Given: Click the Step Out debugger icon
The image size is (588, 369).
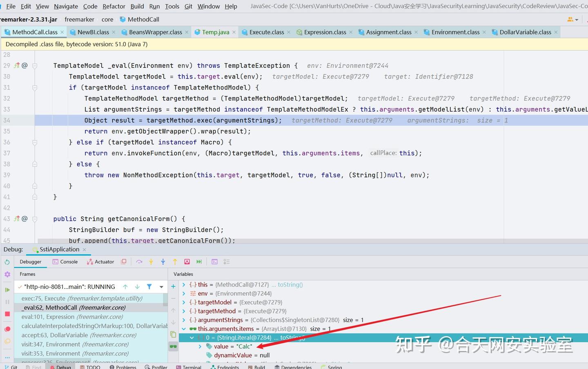Looking at the screenshot, I should click(x=175, y=262).
